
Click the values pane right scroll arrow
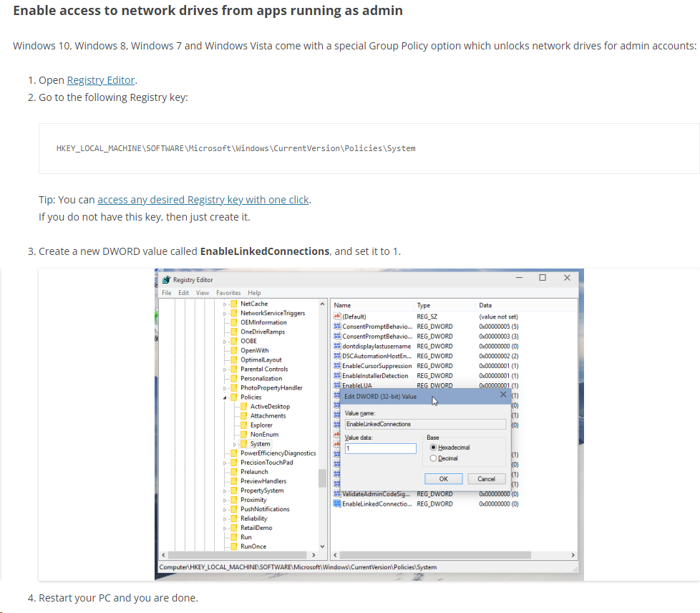pos(573,556)
